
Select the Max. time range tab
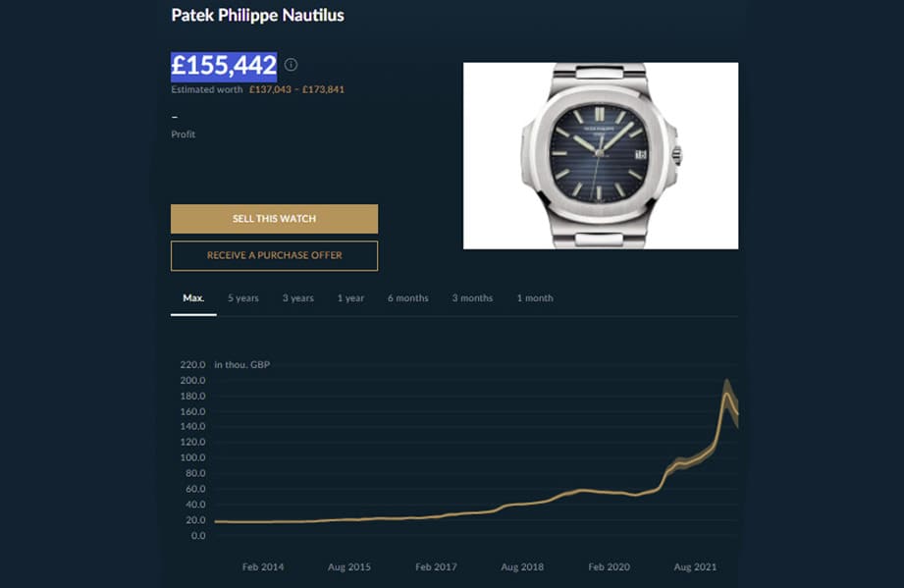[x=193, y=298]
